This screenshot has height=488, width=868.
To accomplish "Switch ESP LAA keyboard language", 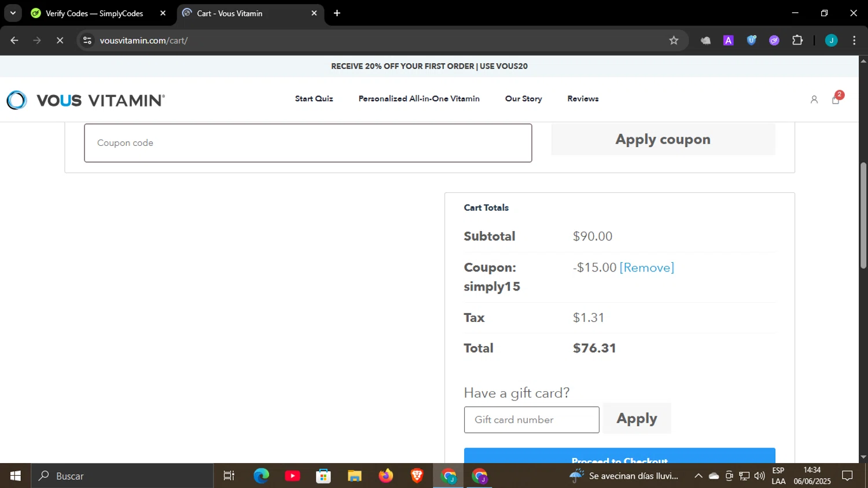I will click(x=778, y=476).
